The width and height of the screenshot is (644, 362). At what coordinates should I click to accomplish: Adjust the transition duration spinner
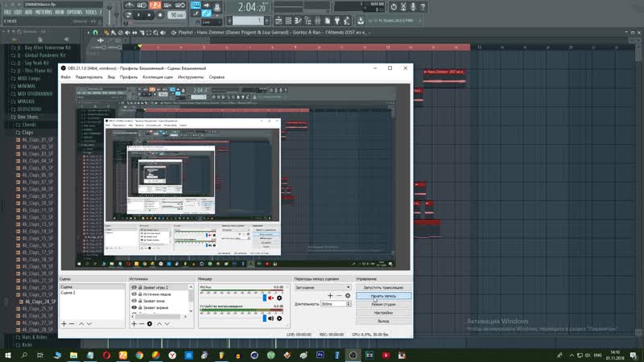[349, 304]
